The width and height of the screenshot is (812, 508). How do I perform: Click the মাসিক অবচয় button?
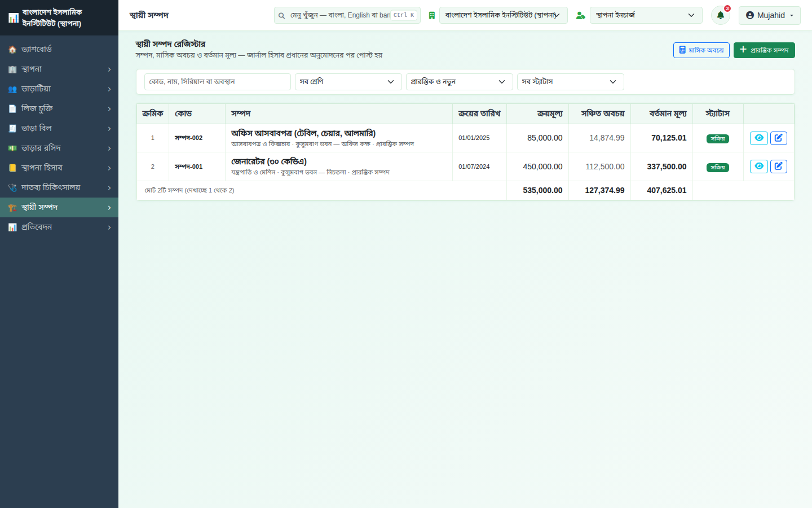(701, 50)
